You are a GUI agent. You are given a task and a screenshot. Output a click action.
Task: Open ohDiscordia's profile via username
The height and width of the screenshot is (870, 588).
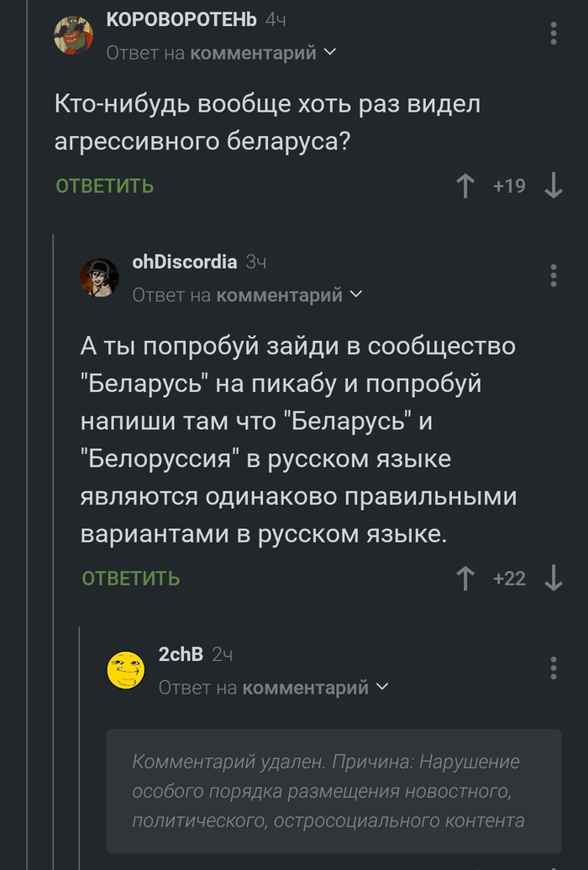point(184,263)
